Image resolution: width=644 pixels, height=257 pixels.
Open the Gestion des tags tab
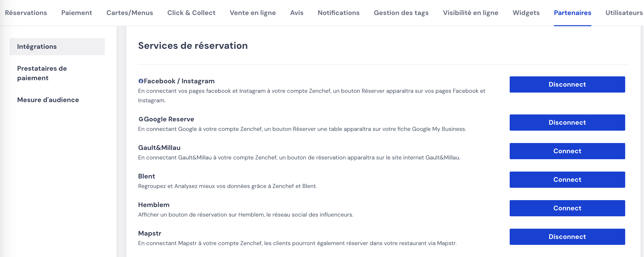point(401,13)
